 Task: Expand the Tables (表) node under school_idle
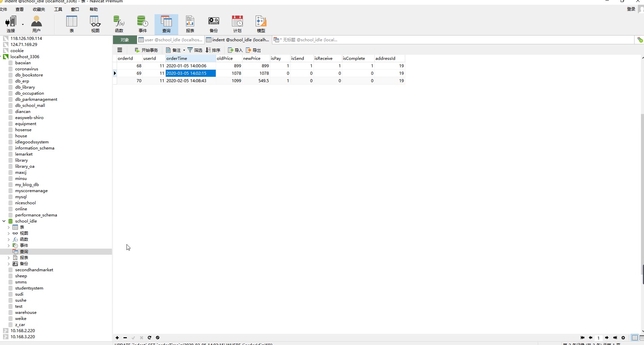coord(9,227)
